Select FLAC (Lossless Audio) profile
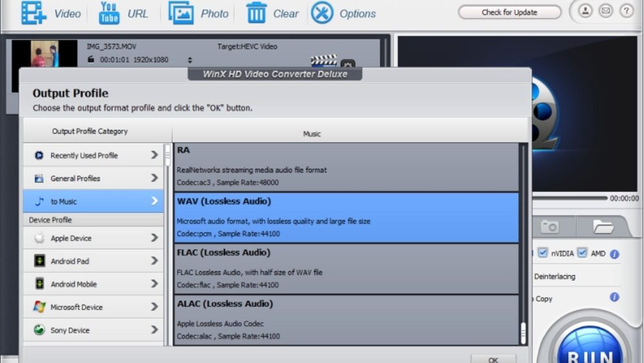The image size is (644, 363). coord(346,269)
